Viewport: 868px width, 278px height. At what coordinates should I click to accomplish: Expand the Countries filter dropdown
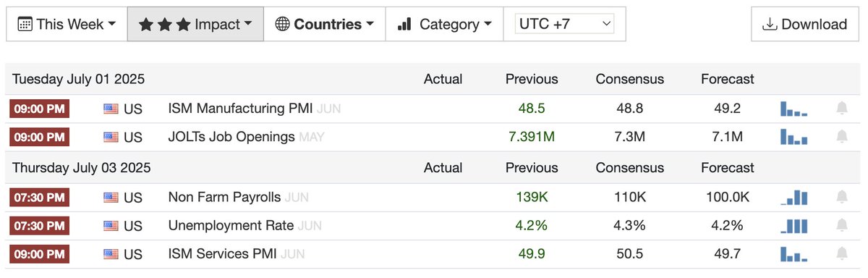tap(325, 24)
